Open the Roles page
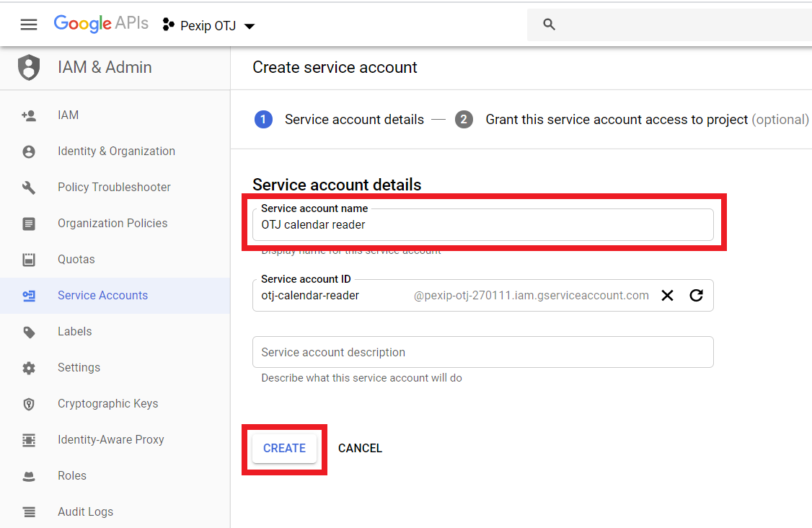Viewport: 812px width, 528px height. coord(72,476)
